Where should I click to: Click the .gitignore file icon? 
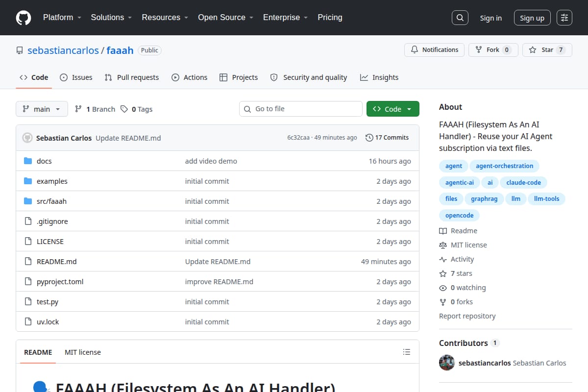[x=28, y=221]
